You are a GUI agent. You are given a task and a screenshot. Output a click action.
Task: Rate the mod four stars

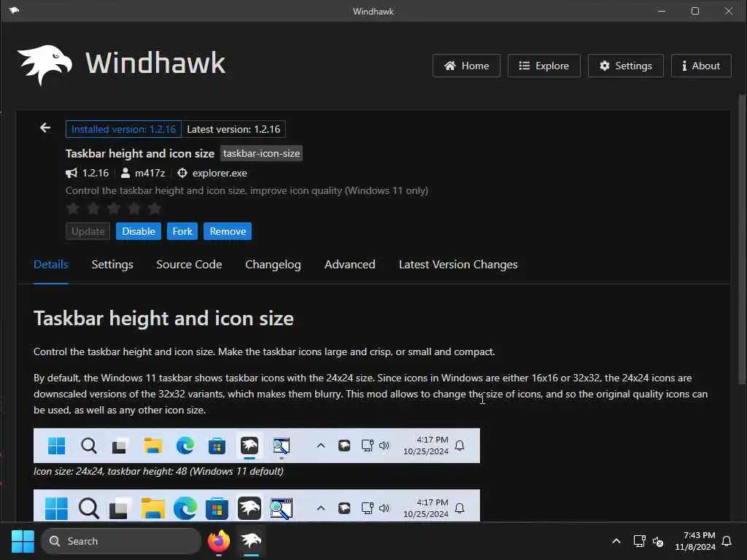[x=134, y=208]
